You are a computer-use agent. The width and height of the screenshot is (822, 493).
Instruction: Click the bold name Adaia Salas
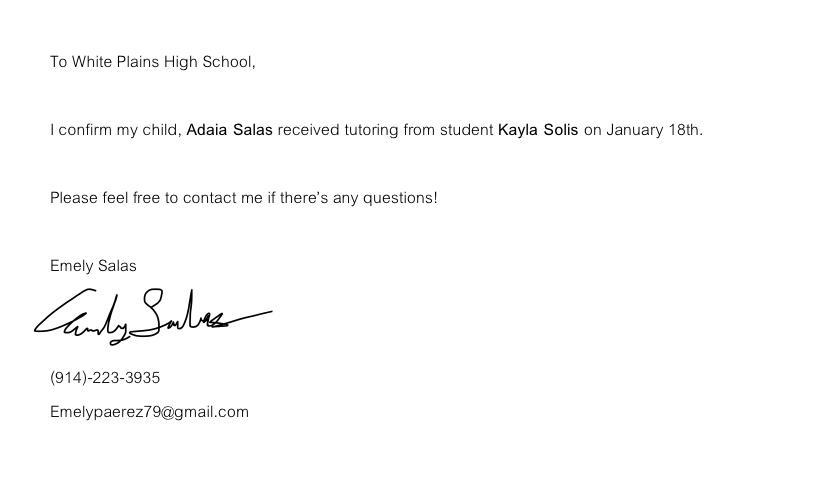(229, 130)
